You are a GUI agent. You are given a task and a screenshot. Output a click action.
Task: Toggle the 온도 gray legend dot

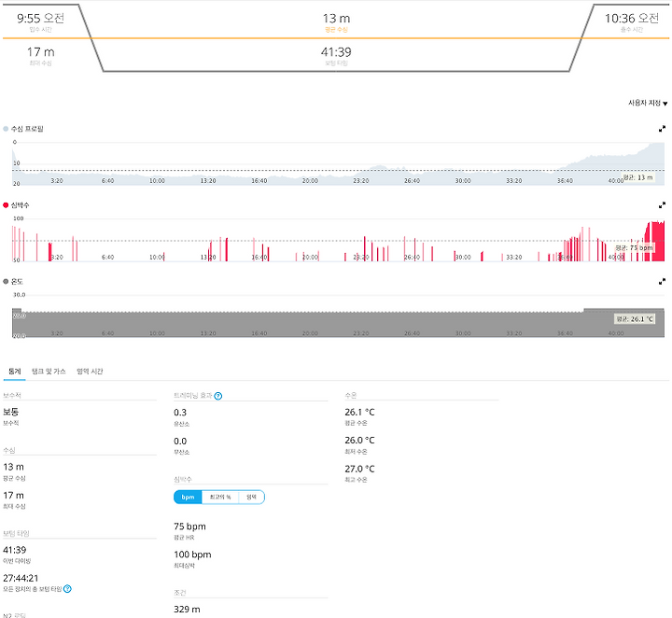(x=6, y=282)
